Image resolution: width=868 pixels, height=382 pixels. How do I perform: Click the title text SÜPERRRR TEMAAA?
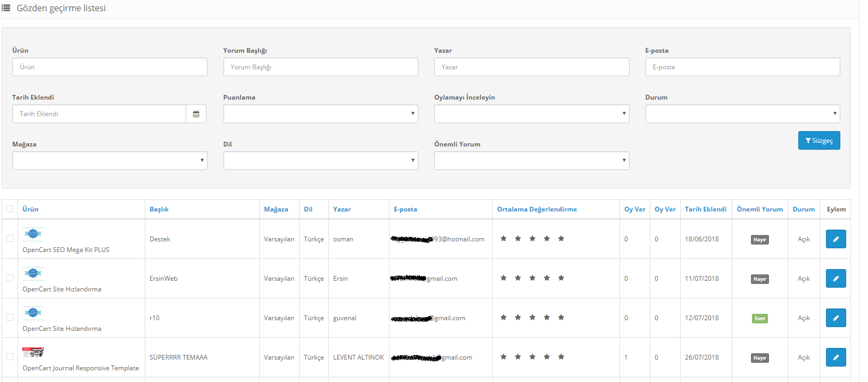click(178, 357)
